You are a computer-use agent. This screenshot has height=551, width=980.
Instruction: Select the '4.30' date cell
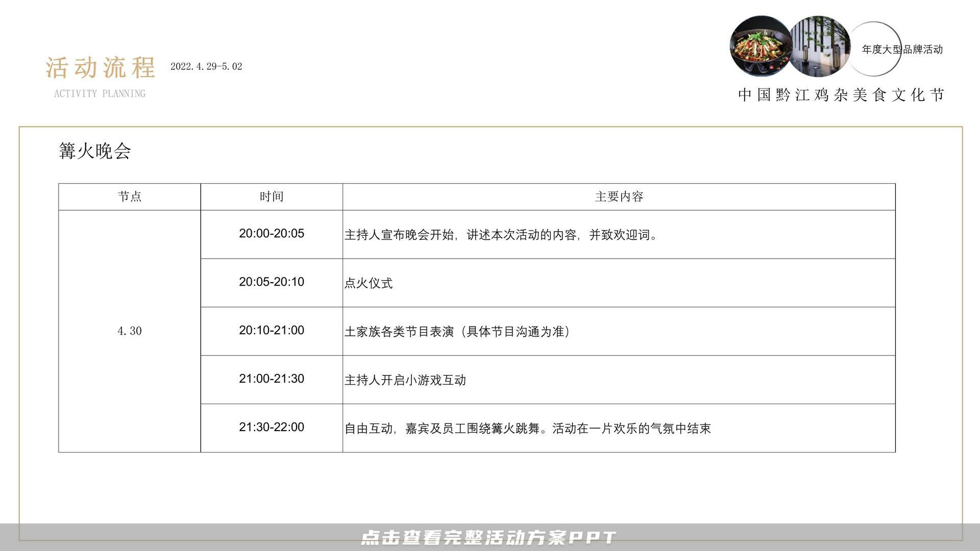[130, 331]
